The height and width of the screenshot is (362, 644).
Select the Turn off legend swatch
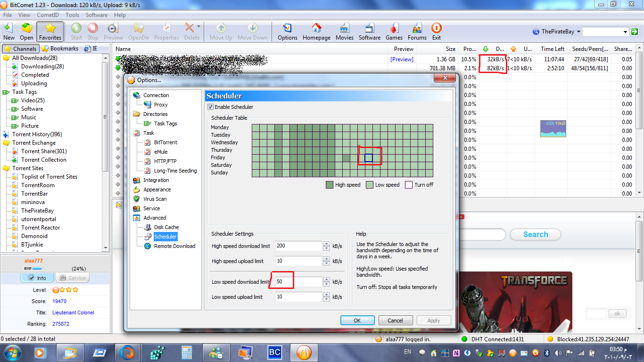(x=409, y=185)
